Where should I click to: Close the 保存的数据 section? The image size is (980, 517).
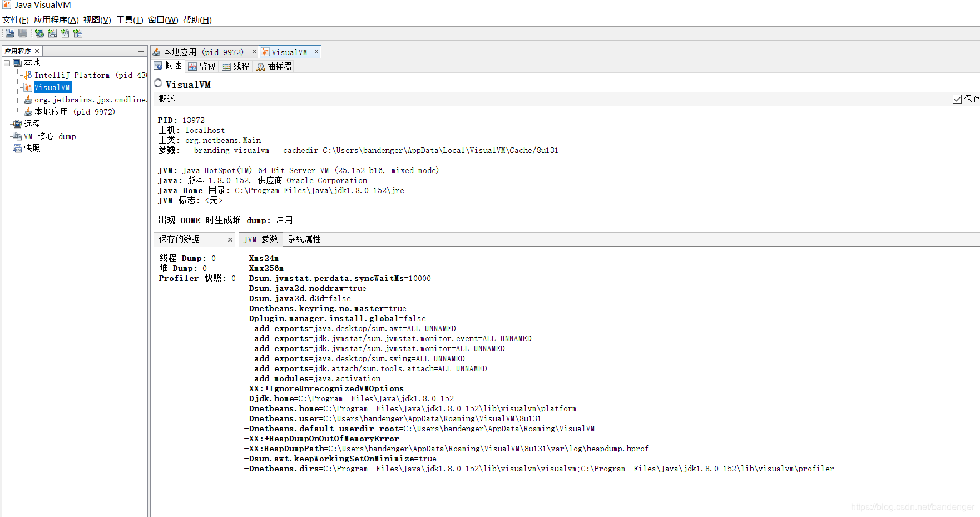click(x=230, y=240)
